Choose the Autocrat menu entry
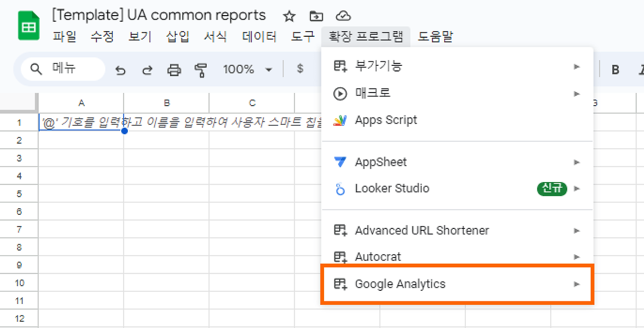 (x=457, y=257)
